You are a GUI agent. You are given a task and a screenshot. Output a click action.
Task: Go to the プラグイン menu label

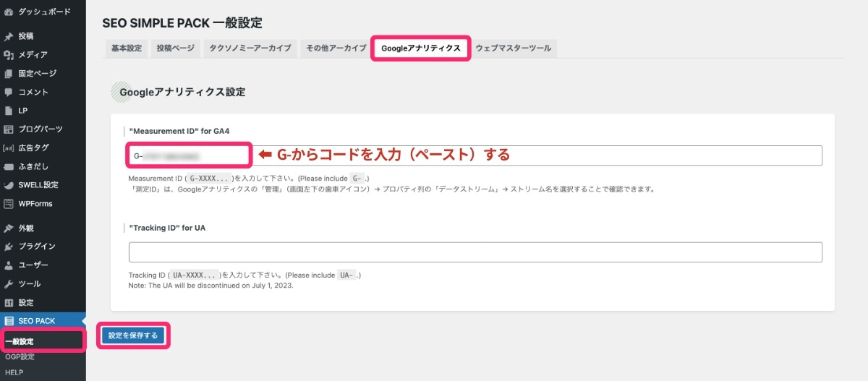pyautogui.click(x=38, y=247)
